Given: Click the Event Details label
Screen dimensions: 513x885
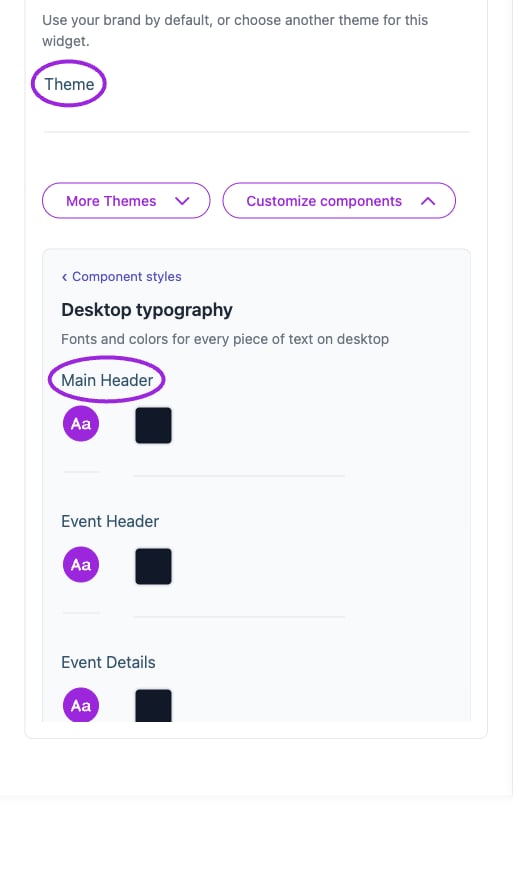Looking at the screenshot, I should click(x=108, y=662).
